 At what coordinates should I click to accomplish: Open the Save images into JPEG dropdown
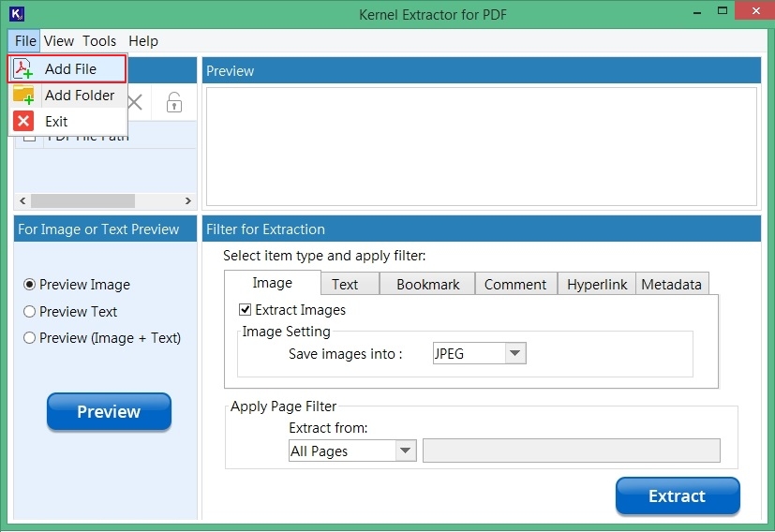click(479, 353)
